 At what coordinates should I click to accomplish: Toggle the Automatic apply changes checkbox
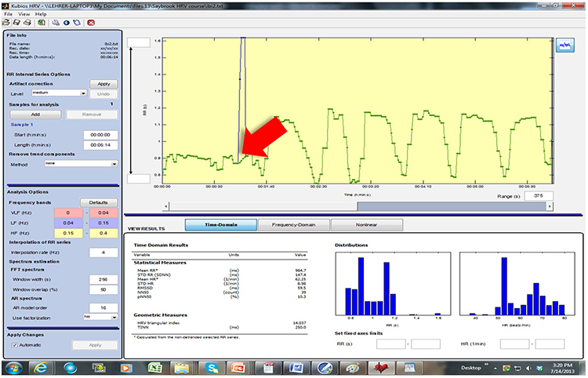(x=15, y=345)
